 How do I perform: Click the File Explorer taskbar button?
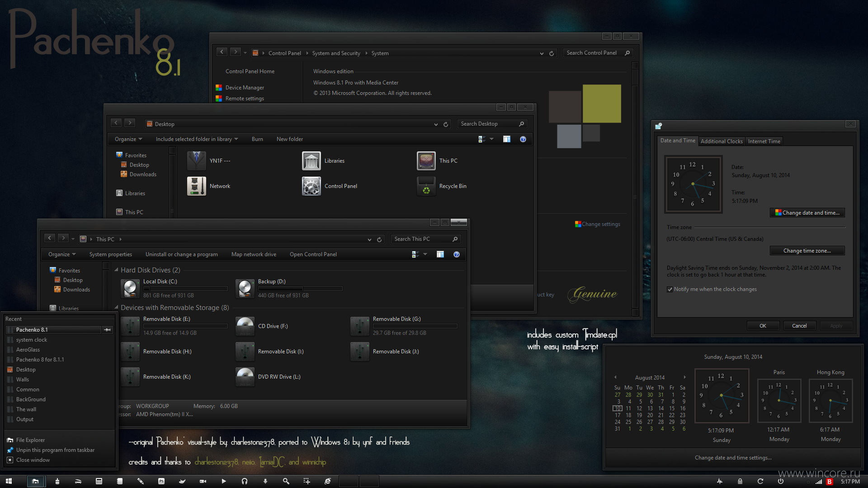(35, 481)
